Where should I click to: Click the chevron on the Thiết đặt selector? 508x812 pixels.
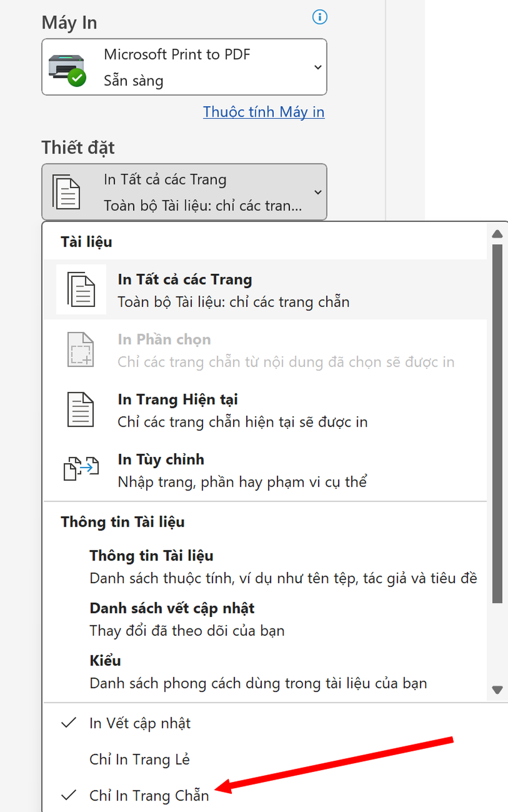pos(318,192)
